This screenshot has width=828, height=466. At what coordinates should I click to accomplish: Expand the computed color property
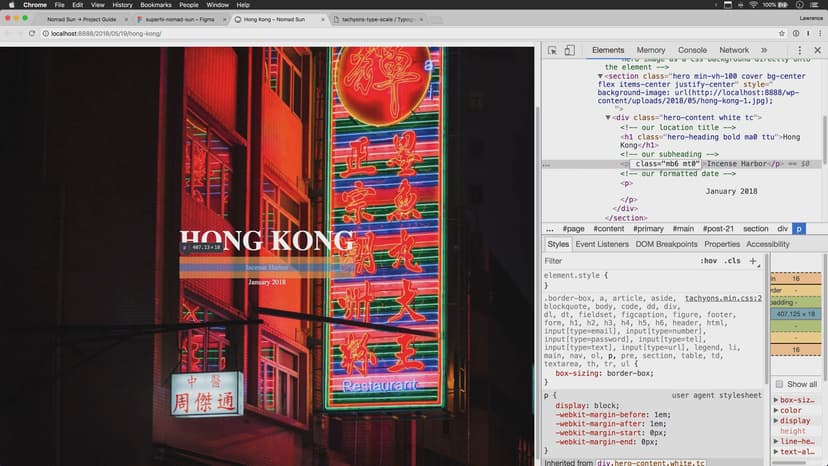775,410
